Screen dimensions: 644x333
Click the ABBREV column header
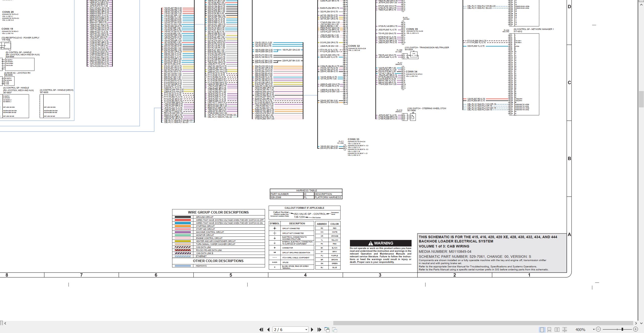(322, 224)
